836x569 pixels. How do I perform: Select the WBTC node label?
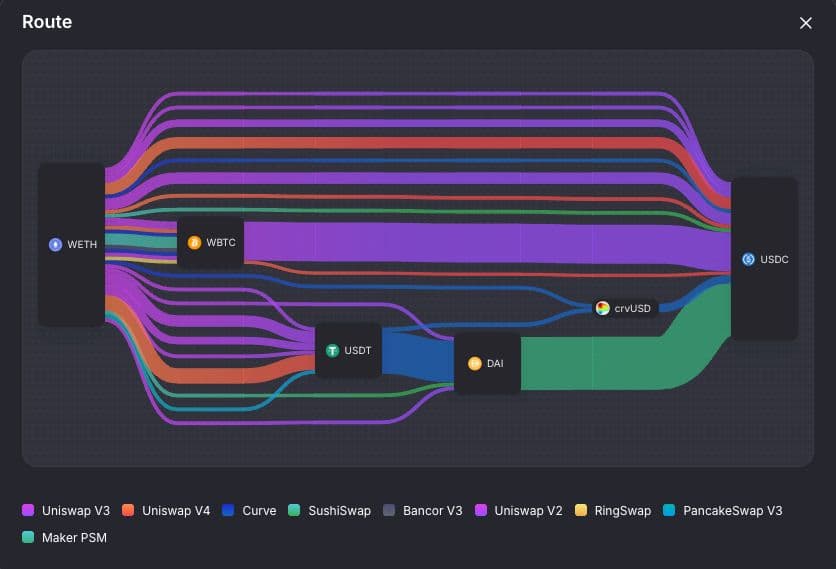click(221, 243)
